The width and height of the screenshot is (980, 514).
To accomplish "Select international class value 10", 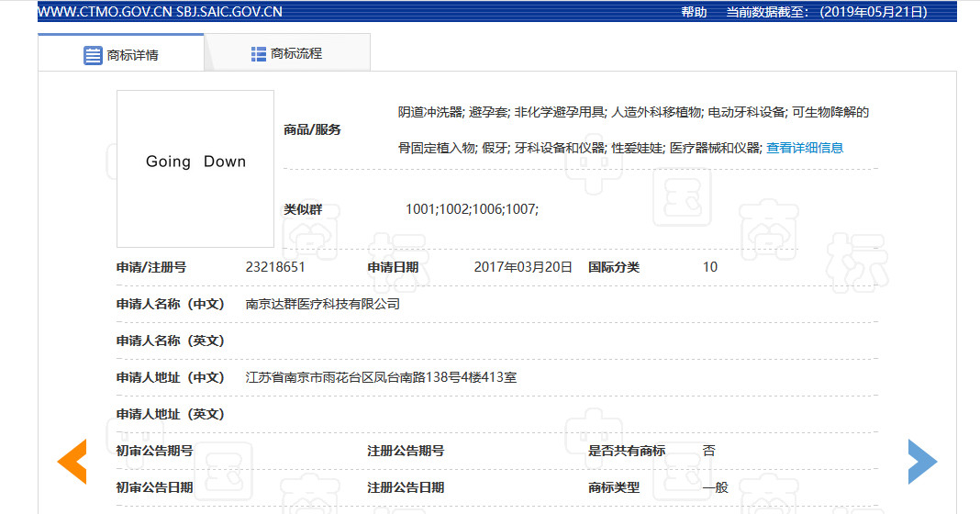I will (710, 267).
